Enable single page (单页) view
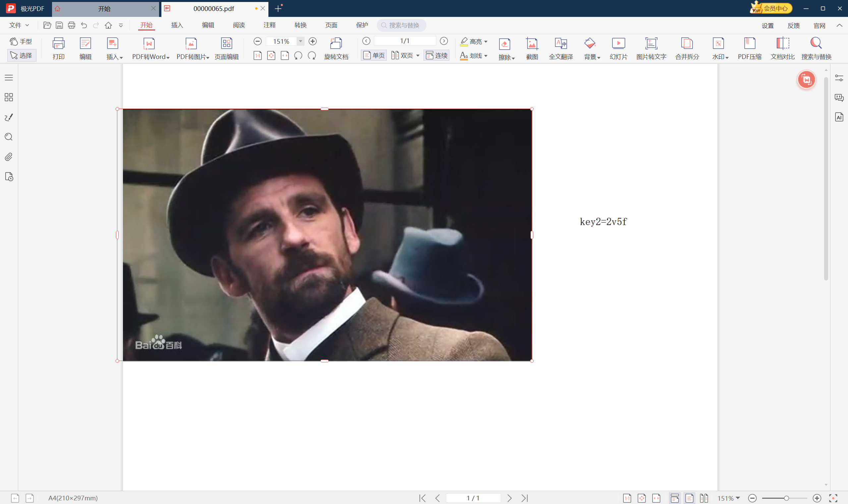Viewport: 848px width, 504px height. tap(374, 55)
